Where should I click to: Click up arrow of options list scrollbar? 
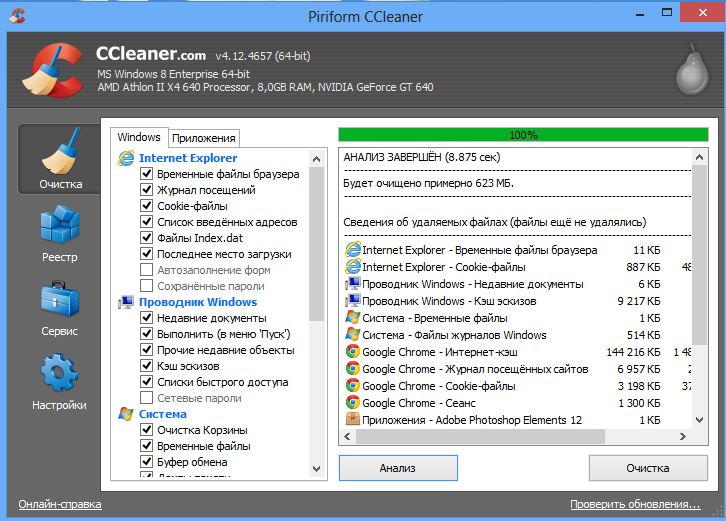point(317,159)
